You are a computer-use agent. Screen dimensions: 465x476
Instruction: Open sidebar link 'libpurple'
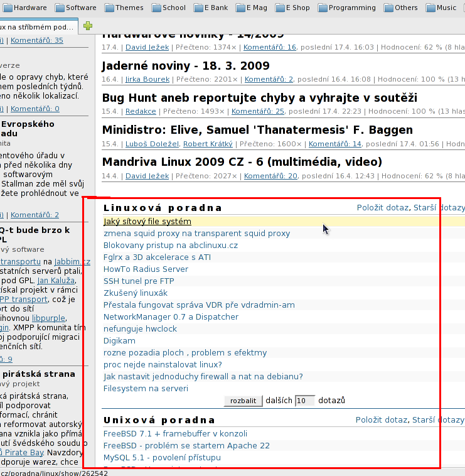point(48,318)
